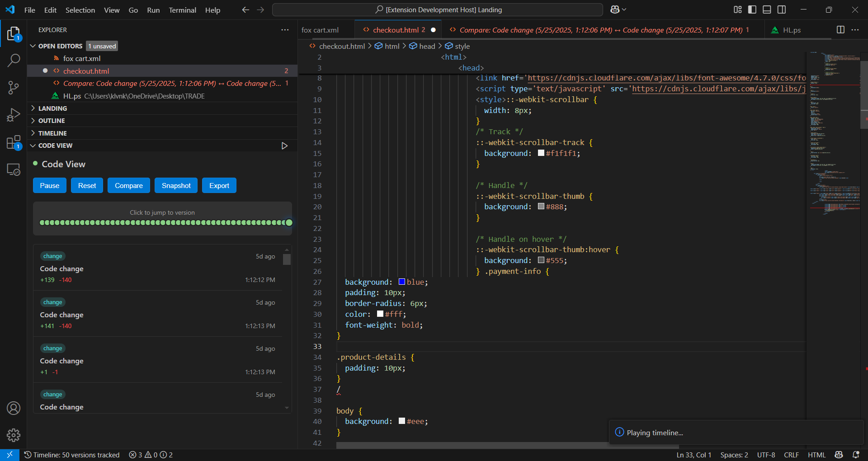Open the html breadcrumb dropdown
Screen dimensions: 868x461
387,46
